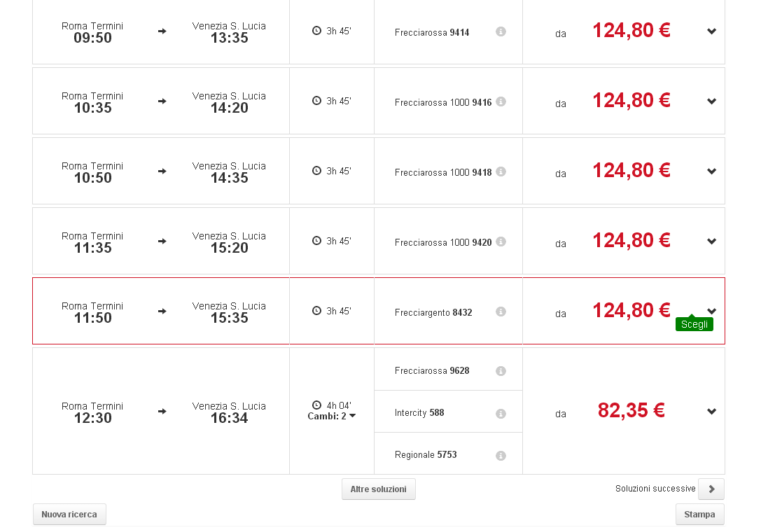Screen dimensions: 768x530
Task: Go to Soluzioni successive arrow
Action: coord(711,489)
